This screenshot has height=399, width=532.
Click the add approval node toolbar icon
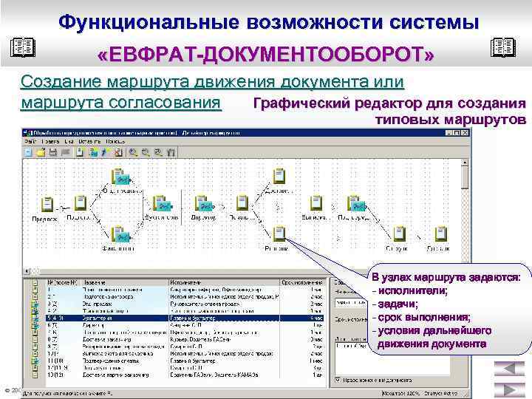point(93,152)
